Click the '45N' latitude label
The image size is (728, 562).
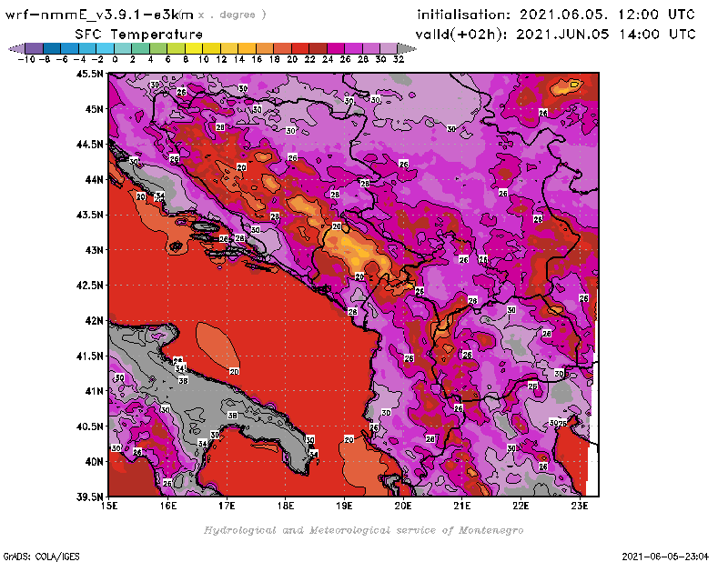pyautogui.click(x=94, y=109)
